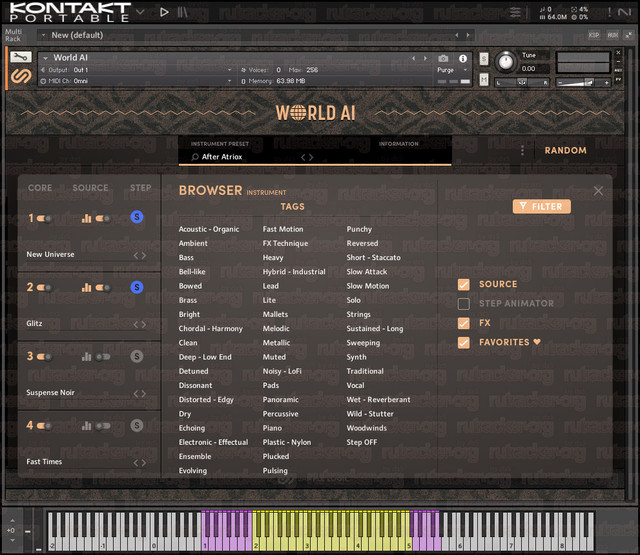The image size is (640, 555).
Task: Click the snapshot camera icon
Action: (x=443, y=59)
